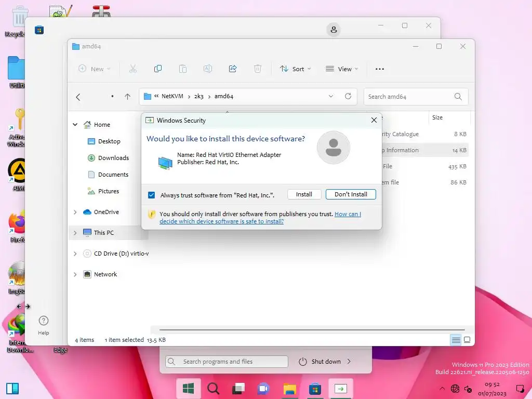The height and width of the screenshot is (399, 532).
Task: Expand the Shut down options arrow
Action: tap(349, 362)
